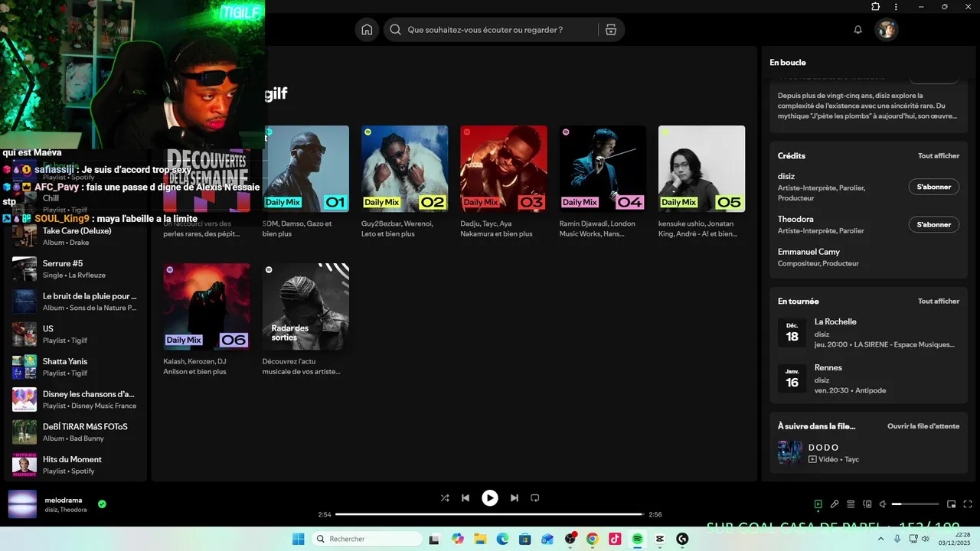980x551 pixels.
Task: Open DODO by Tayc in the up-next queue
Action: [868, 452]
